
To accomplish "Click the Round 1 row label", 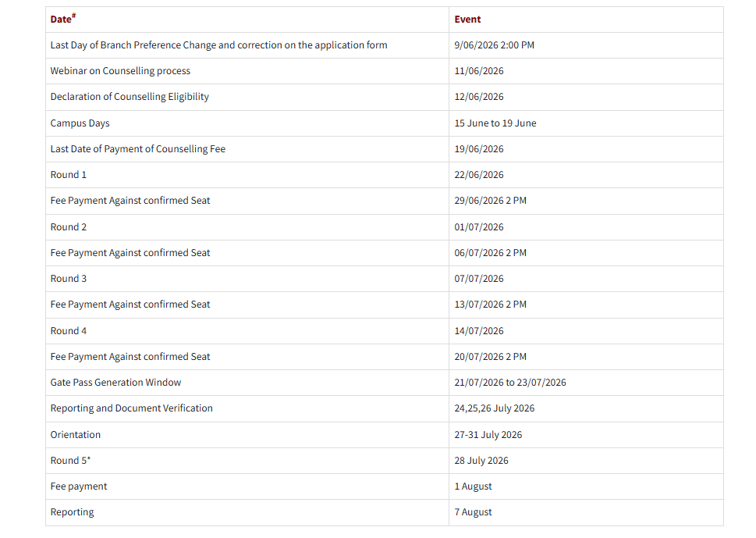I will [x=69, y=175].
